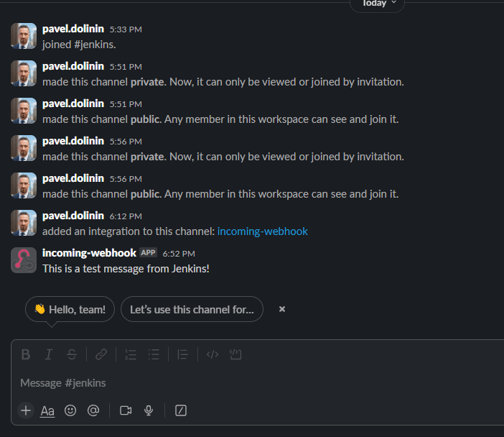
Task: Toggle strikethrough formatting
Action: [72, 354]
